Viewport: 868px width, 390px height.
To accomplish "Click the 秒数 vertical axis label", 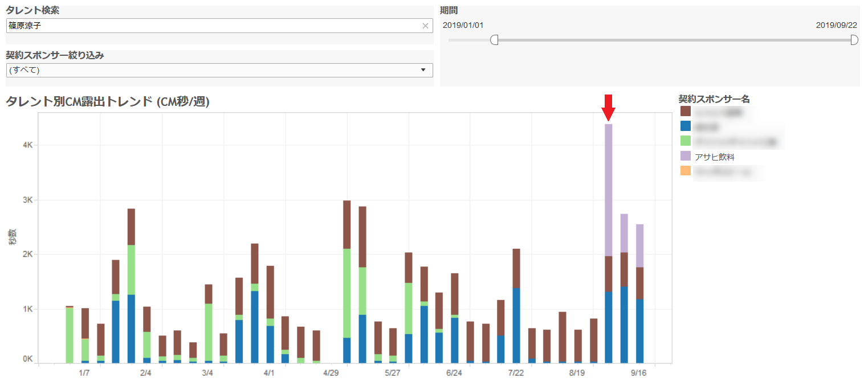I will click(x=12, y=237).
